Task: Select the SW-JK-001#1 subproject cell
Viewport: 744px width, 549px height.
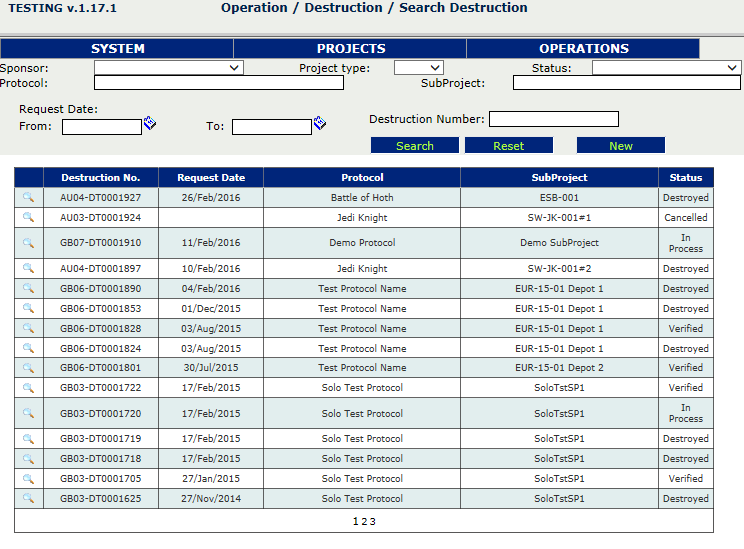Action: [559, 217]
